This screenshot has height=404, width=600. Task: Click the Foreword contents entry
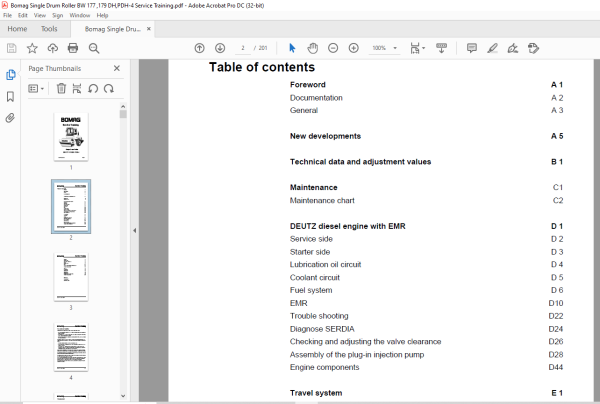308,85
